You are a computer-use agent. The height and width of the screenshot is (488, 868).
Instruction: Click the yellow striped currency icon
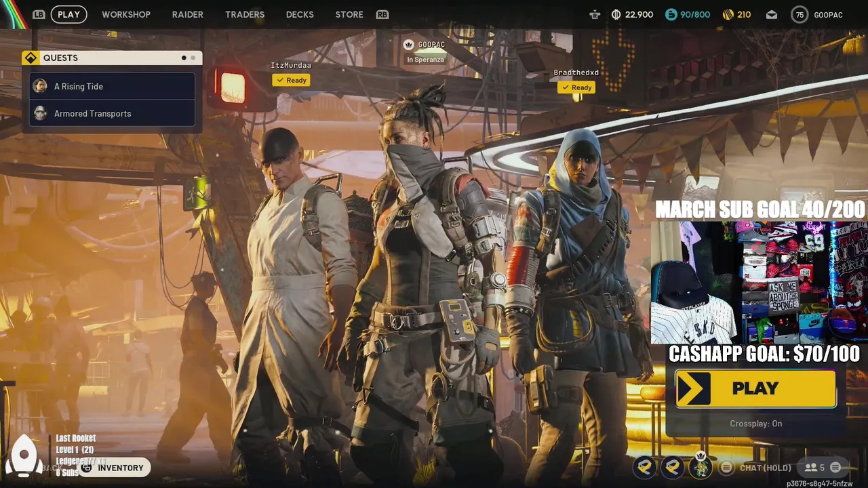[728, 14]
